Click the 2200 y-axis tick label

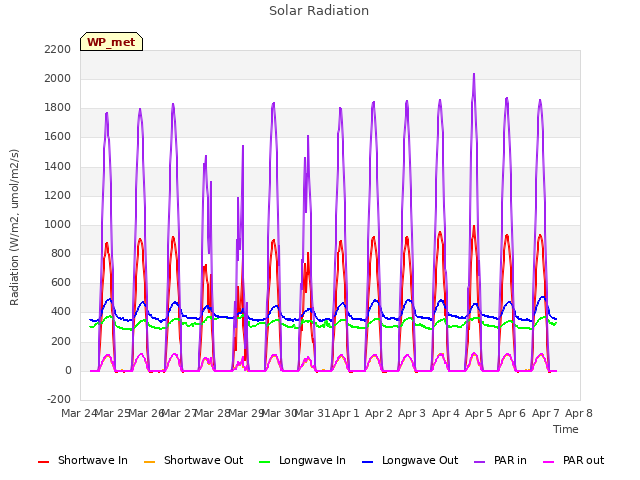pyautogui.click(x=58, y=49)
